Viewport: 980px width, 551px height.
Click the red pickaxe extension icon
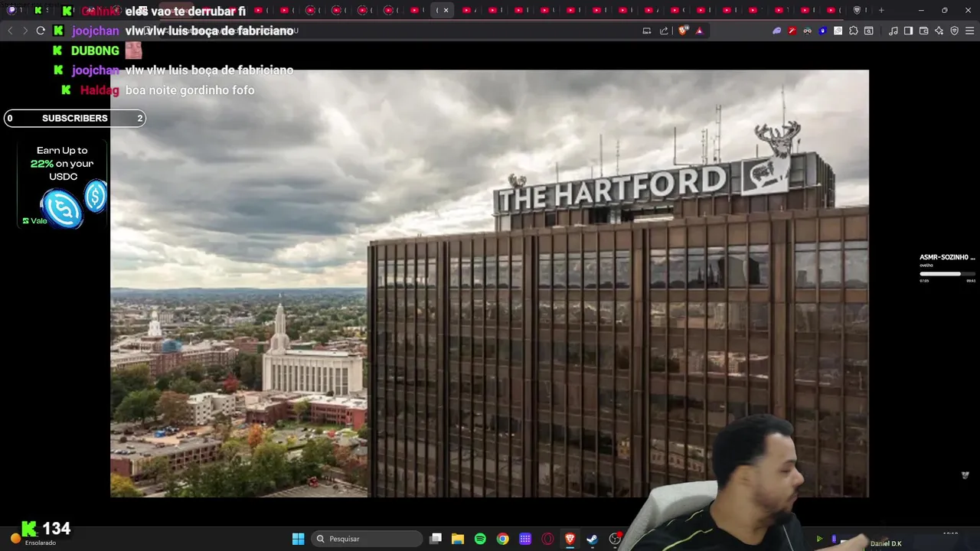coord(792,31)
